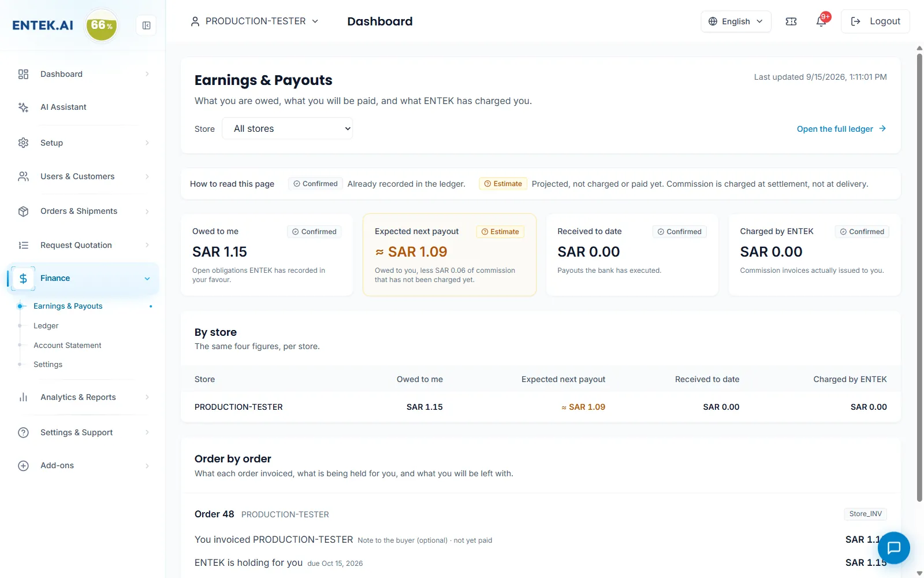Click the Last updated timestamp
Screen dimensions: 924x578
pyautogui.click(x=821, y=77)
